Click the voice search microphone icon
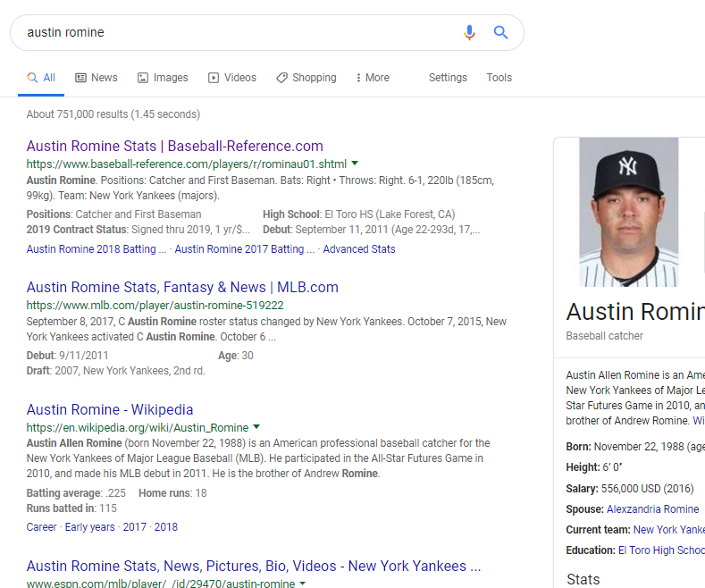The image size is (705, 588). 469,32
